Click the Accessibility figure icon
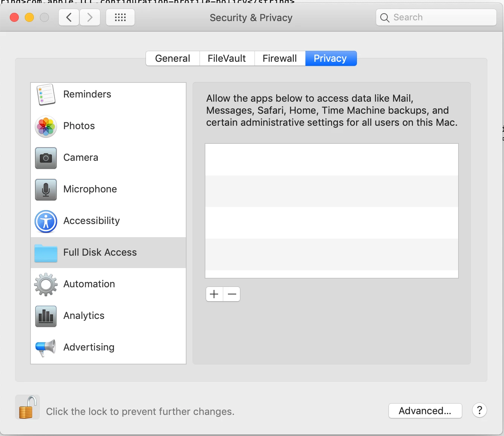504x436 pixels. click(46, 221)
